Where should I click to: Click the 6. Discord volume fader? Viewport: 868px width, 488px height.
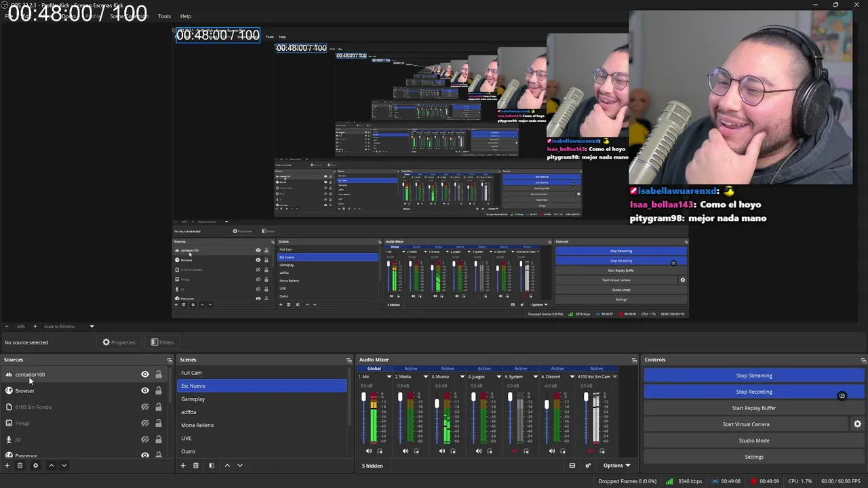(x=547, y=405)
